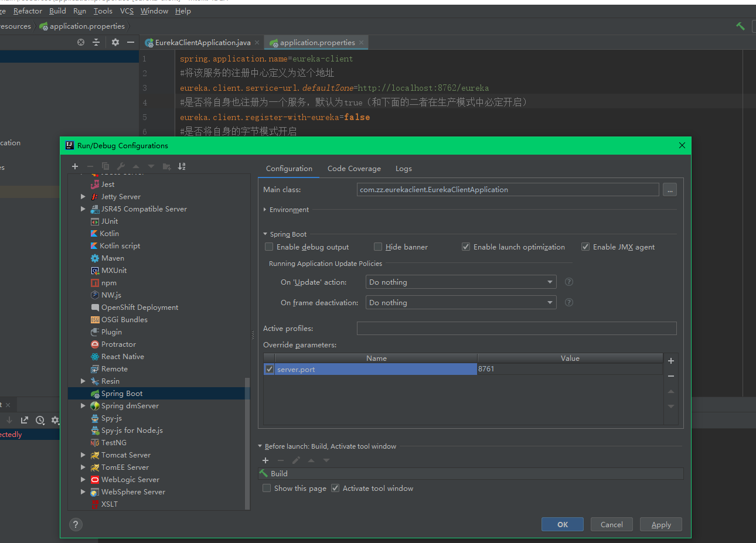Select Spy-js configuration type
The width and height of the screenshot is (756, 543).
(x=111, y=418)
